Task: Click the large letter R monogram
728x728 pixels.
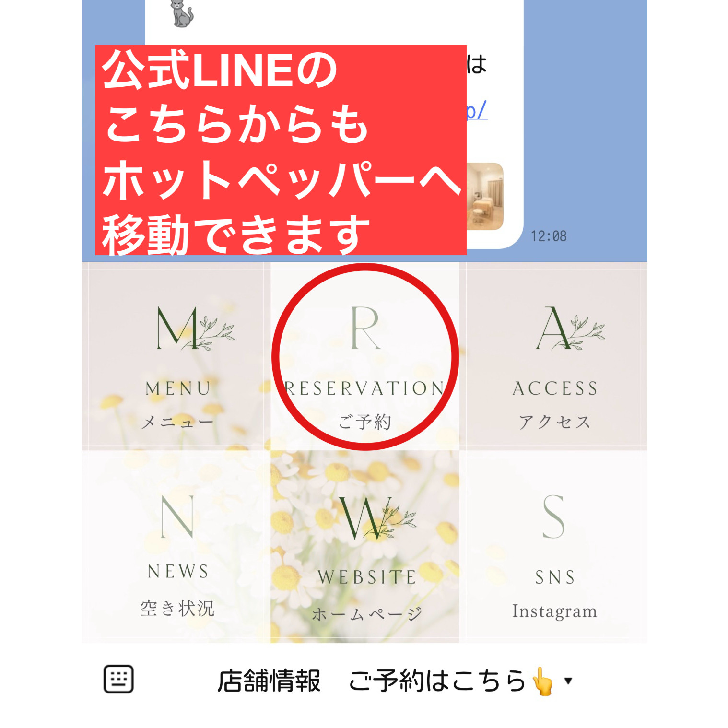Action: 365,328
